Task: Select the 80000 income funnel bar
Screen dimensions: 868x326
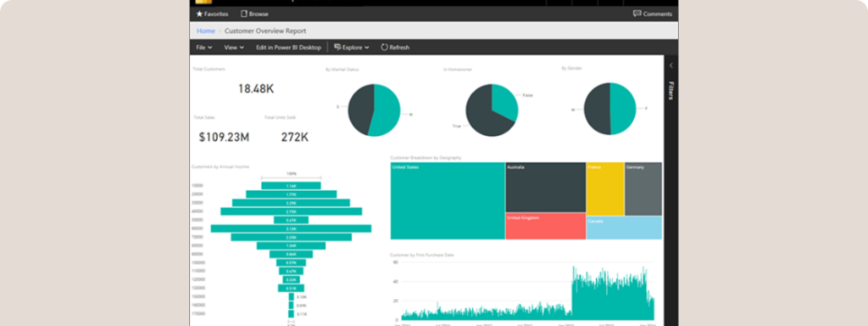Action: tap(292, 245)
